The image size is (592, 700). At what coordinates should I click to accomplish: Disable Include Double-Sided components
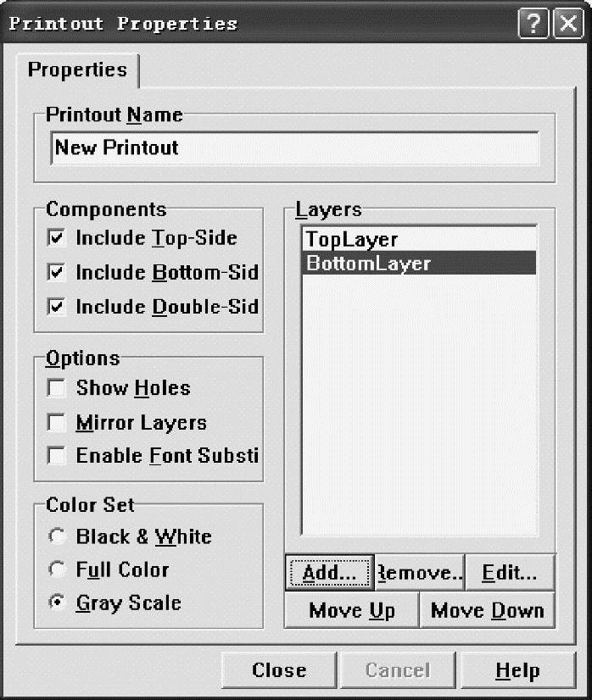pyautogui.click(x=57, y=307)
